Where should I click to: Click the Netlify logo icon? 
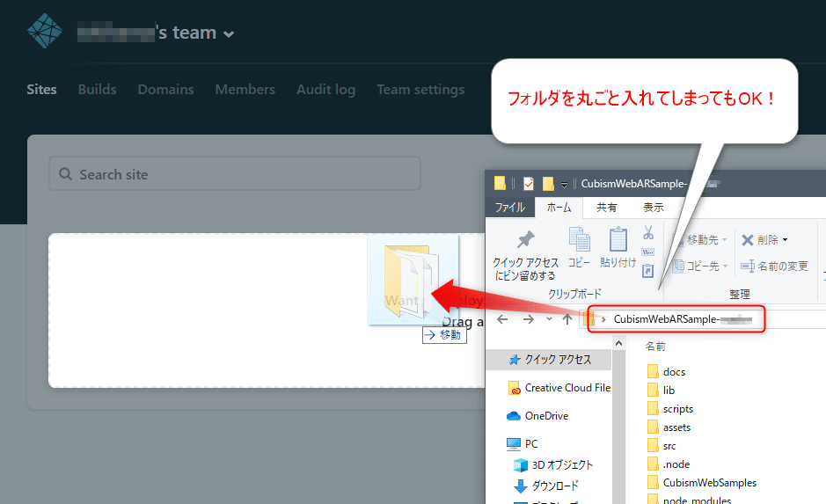coord(45,31)
